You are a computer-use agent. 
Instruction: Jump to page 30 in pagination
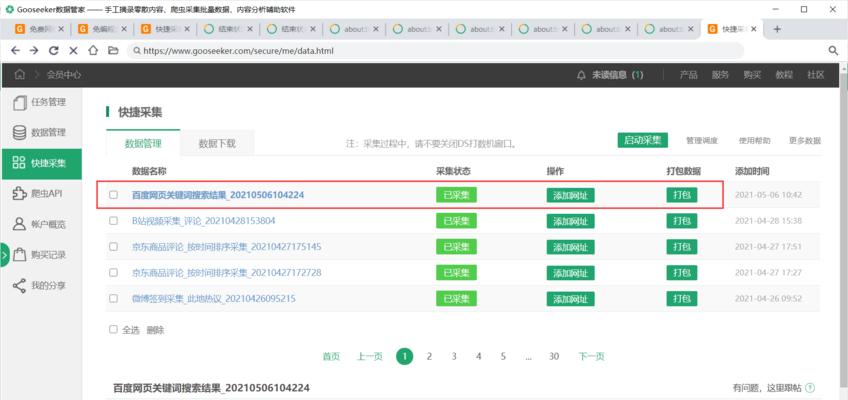(x=554, y=356)
